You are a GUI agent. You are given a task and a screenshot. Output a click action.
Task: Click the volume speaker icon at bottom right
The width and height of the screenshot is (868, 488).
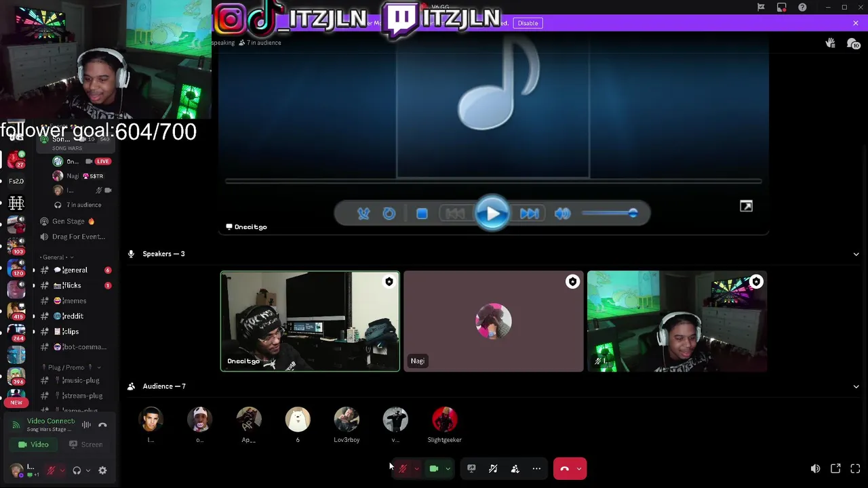[x=815, y=468]
